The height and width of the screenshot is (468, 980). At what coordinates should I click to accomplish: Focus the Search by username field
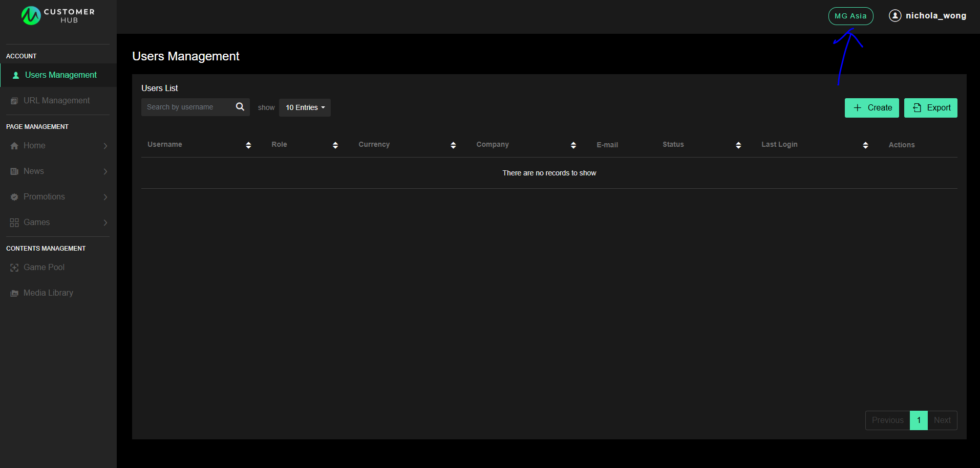coord(187,107)
